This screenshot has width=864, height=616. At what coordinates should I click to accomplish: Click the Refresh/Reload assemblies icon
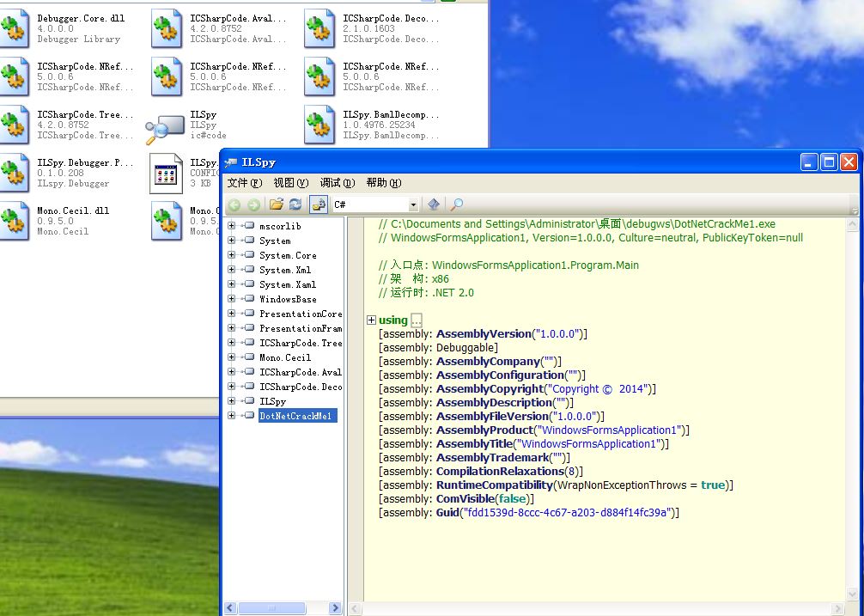(295, 204)
